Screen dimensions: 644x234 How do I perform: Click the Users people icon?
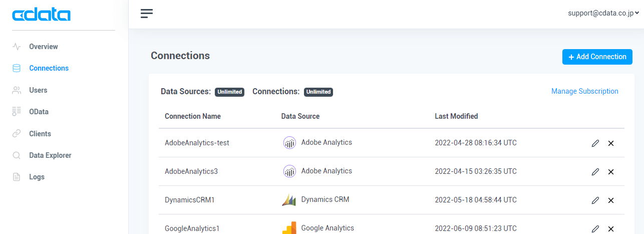17,90
